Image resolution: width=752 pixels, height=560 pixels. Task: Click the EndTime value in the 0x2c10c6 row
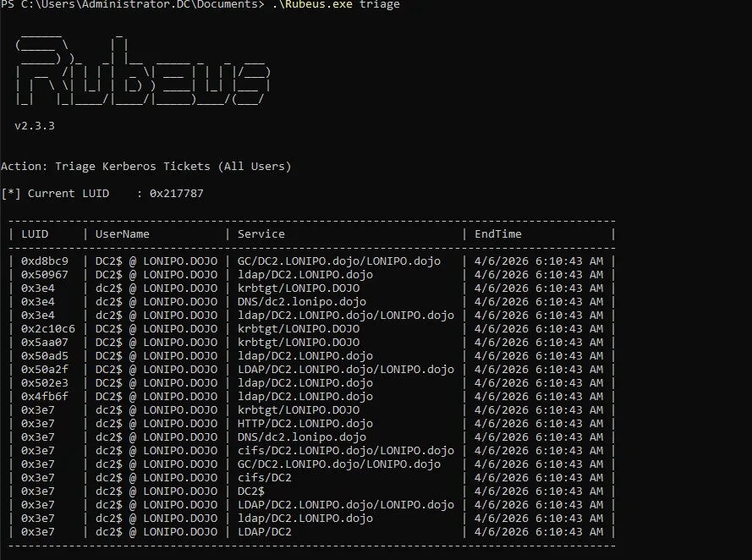tap(539, 329)
